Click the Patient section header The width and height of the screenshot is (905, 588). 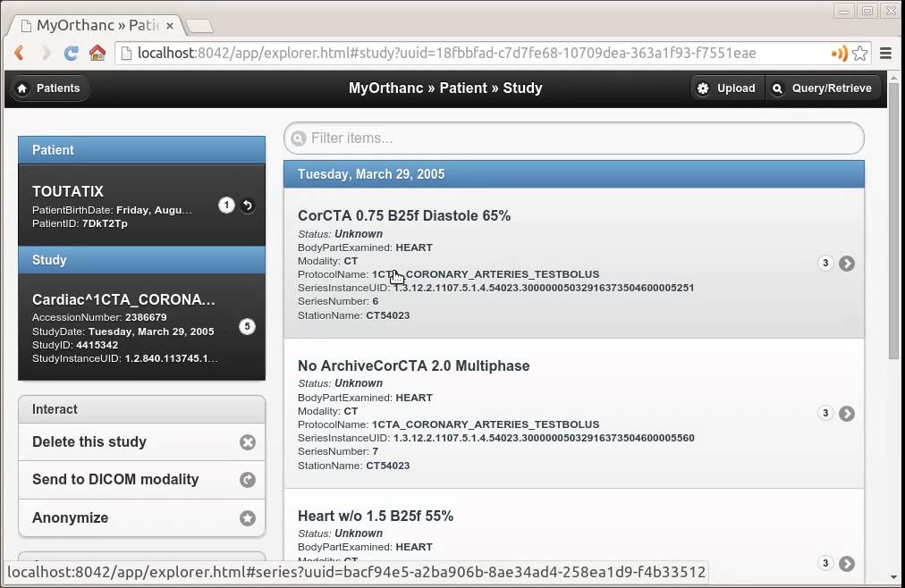pos(142,150)
